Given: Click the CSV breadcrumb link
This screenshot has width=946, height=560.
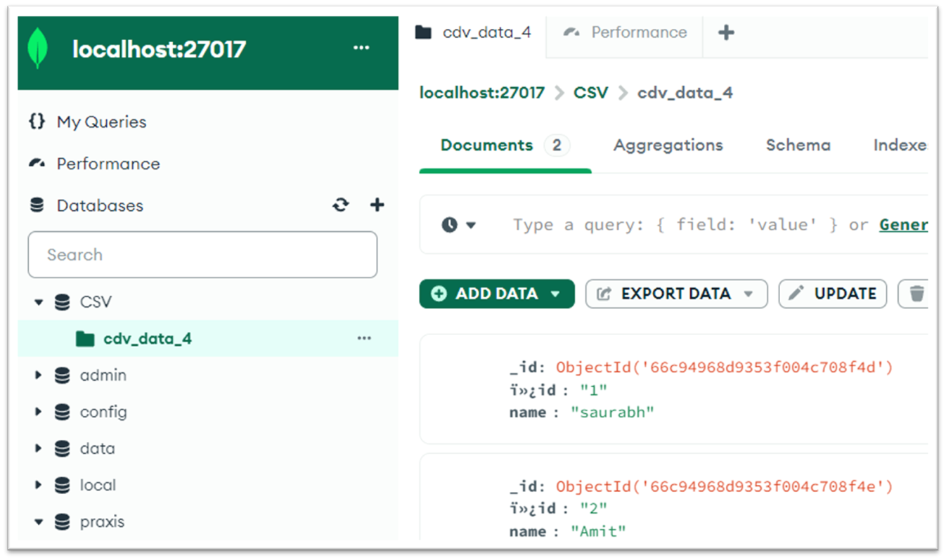Looking at the screenshot, I should click(590, 93).
